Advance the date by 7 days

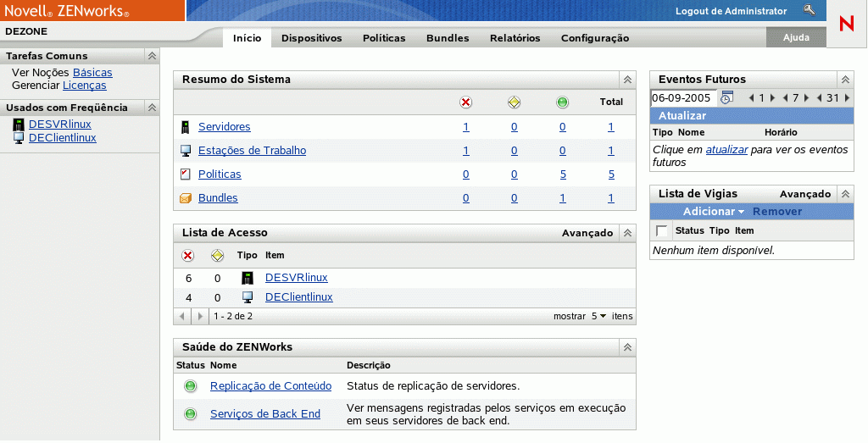click(x=807, y=97)
